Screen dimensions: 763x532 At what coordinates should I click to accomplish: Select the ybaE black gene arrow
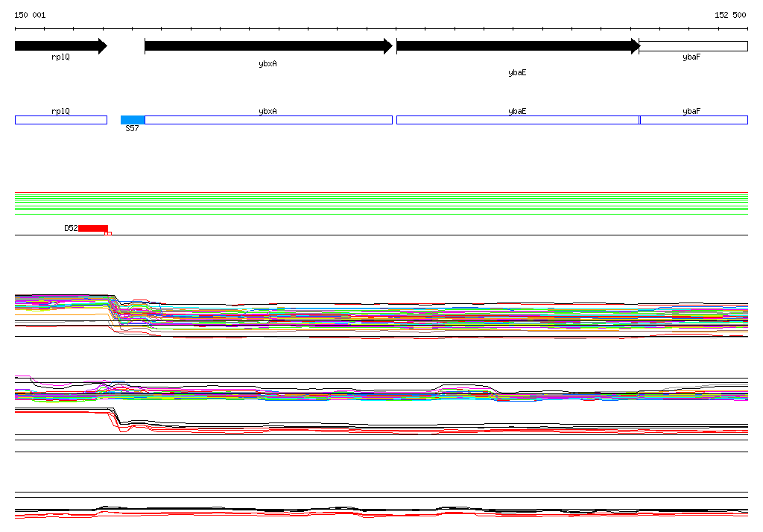click(x=519, y=46)
